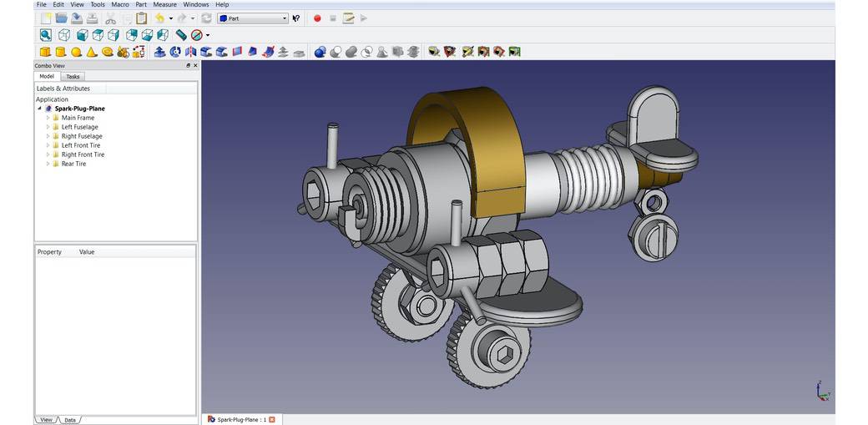The width and height of the screenshot is (868, 425).
Task: Switch to left view cube icon
Action: click(x=163, y=35)
